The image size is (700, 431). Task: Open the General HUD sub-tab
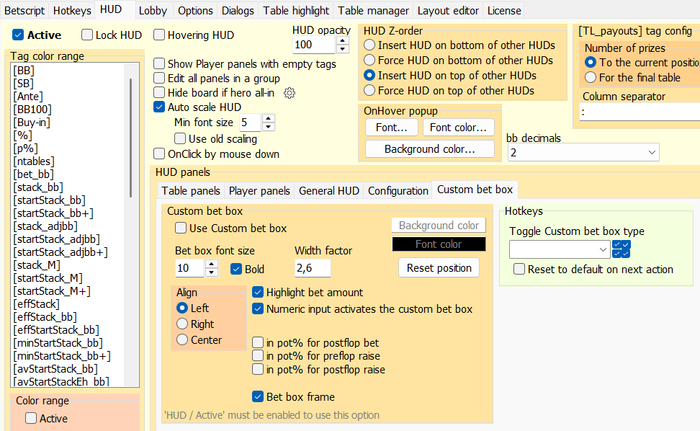pos(329,191)
